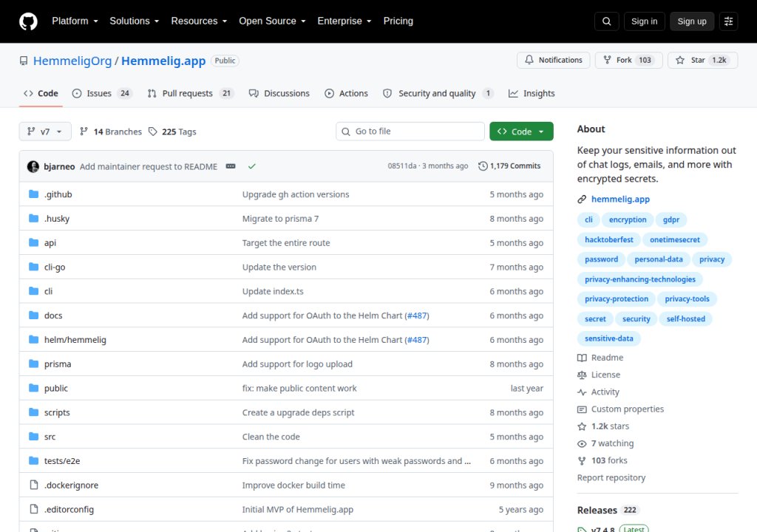Open the hemmelig.app website link
Screen dimensions: 757x532
pyautogui.click(x=620, y=199)
